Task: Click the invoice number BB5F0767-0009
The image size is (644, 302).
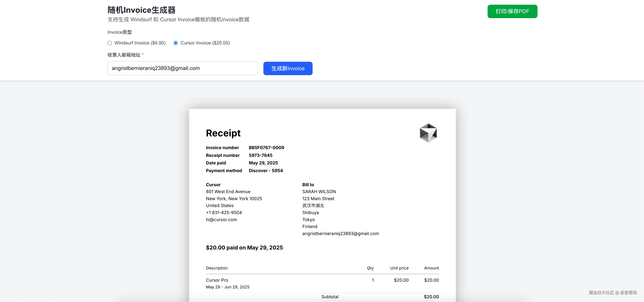Action: 266,148
